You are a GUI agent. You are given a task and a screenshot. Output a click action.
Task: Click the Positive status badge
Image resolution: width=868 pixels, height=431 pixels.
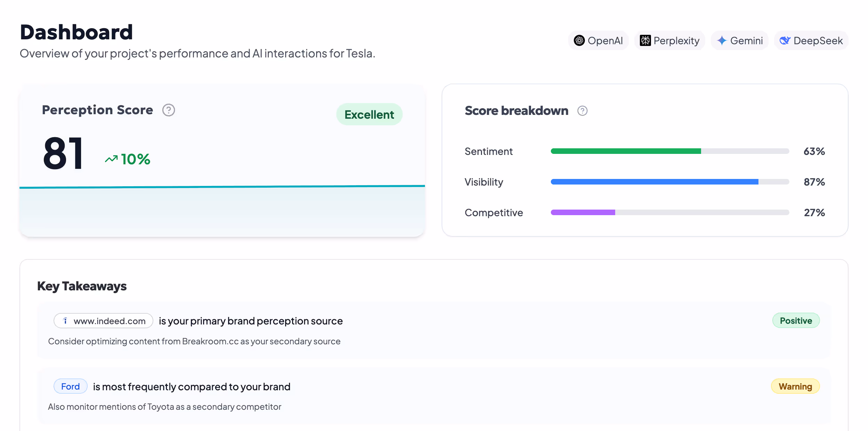coord(796,321)
